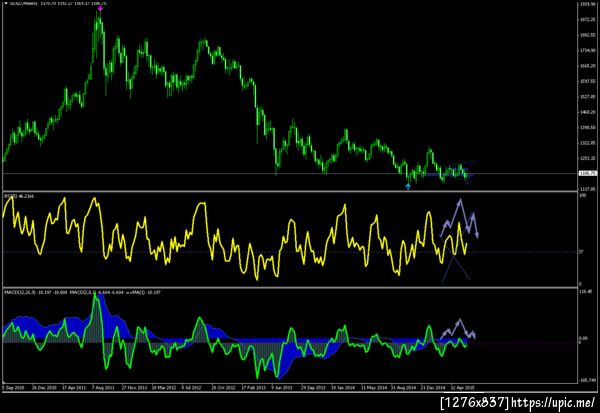Click the 9 Jun 2013 date on the time axis
The width and height of the screenshot is (600, 413).
282,388
